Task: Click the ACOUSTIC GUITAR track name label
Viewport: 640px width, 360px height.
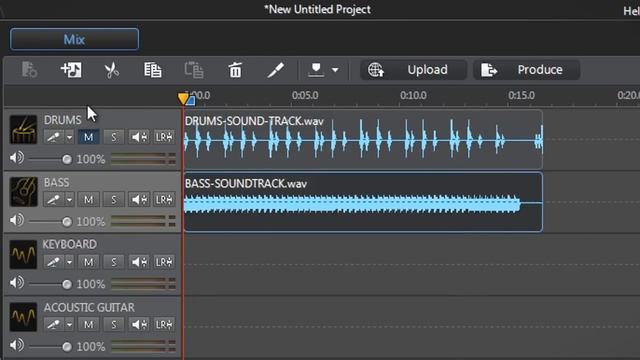Action: coord(89,307)
